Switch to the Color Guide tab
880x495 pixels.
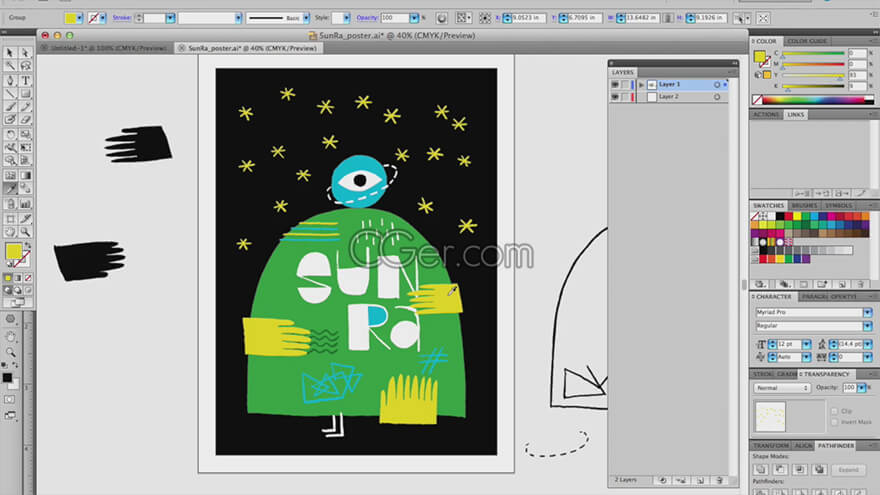point(806,42)
